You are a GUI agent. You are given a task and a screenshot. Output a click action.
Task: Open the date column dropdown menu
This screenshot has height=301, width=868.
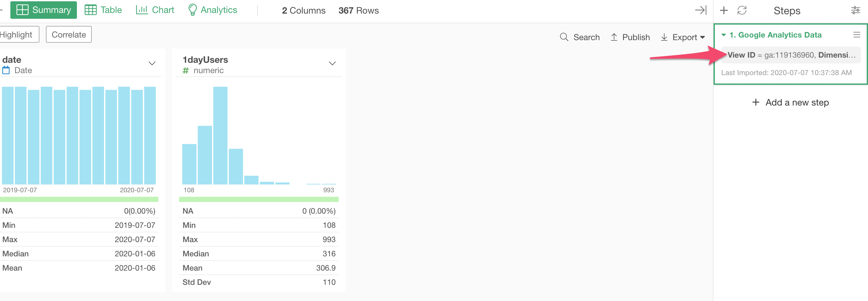click(x=152, y=63)
